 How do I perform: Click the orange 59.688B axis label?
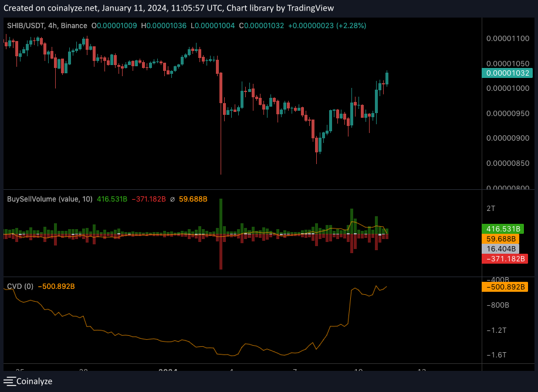503,238
